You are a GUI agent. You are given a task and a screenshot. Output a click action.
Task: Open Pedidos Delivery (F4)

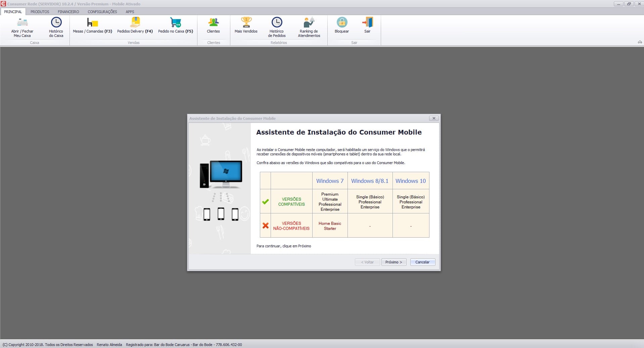tap(135, 23)
